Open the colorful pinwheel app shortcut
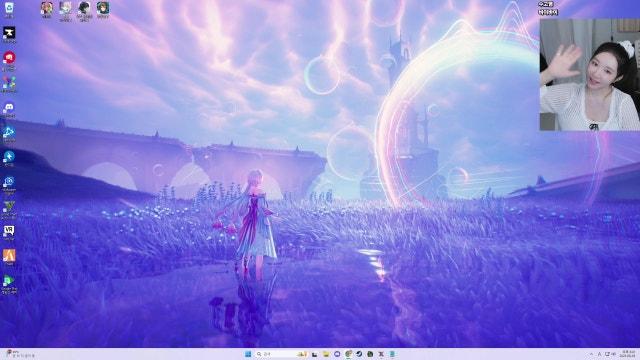This screenshot has width=640, height=360. [x=9, y=84]
